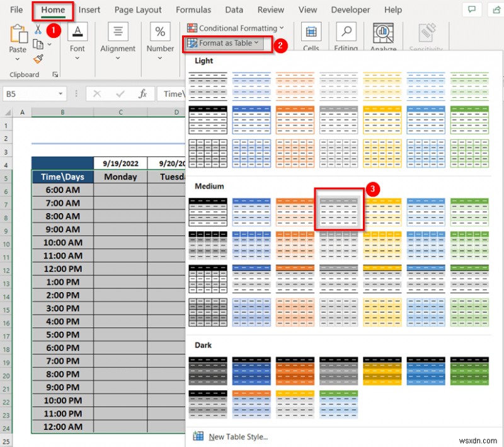Switch to the Formulas ribbon tab

193,9
